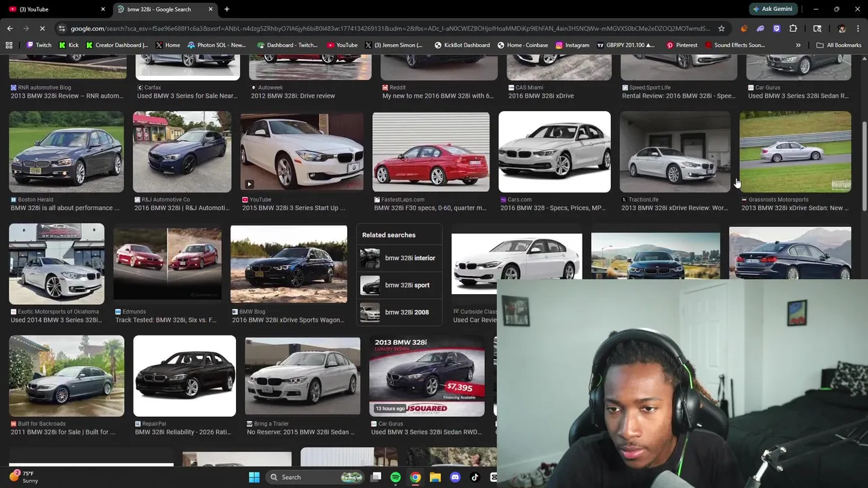Stop loading the page
This screenshot has height=488, width=868.
pos(42,28)
